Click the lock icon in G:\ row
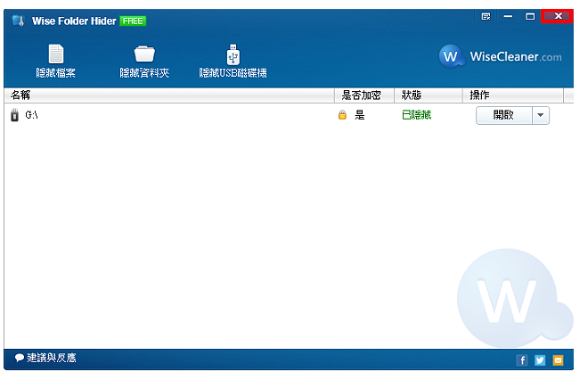588x372 pixels. (342, 115)
